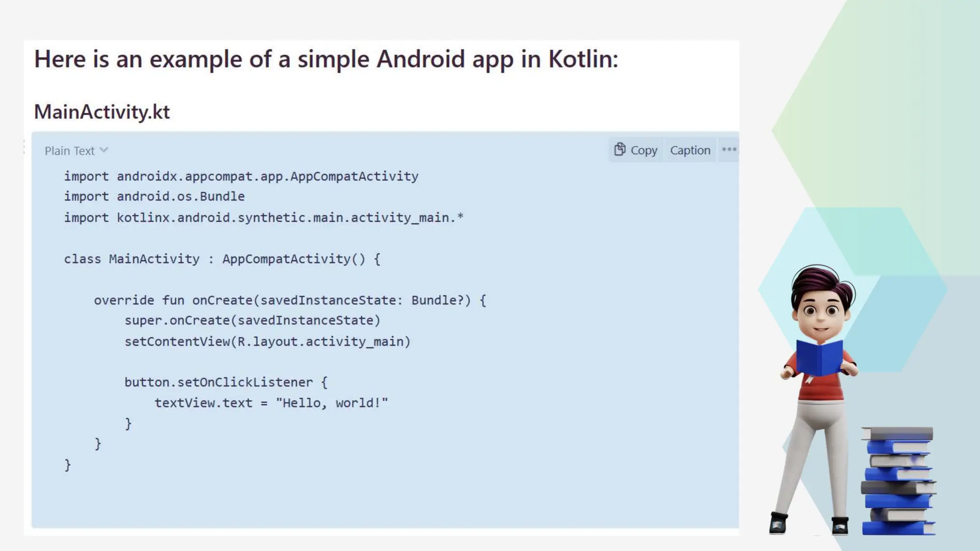Click the override fun onCreate line
Viewport: 980px width, 551px height.
click(x=290, y=300)
